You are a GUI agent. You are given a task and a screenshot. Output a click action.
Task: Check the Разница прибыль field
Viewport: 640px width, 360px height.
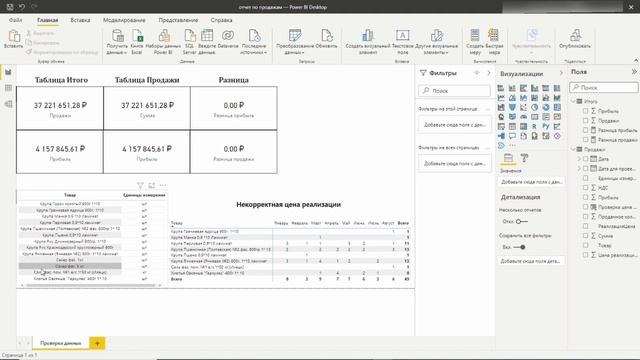click(x=586, y=130)
